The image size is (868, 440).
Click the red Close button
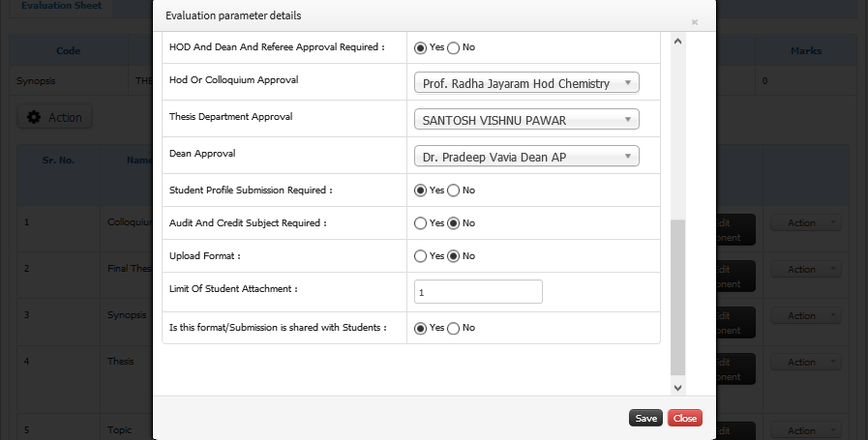coord(685,418)
